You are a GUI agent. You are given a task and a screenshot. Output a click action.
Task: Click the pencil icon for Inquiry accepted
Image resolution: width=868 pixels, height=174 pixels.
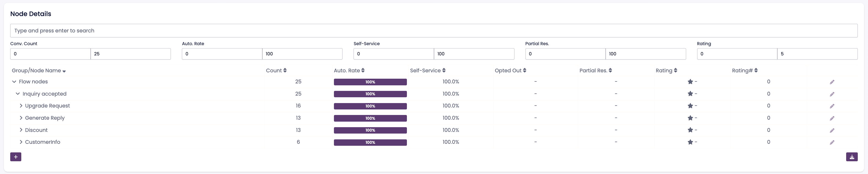pyautogui.click(x=832, y=94)
